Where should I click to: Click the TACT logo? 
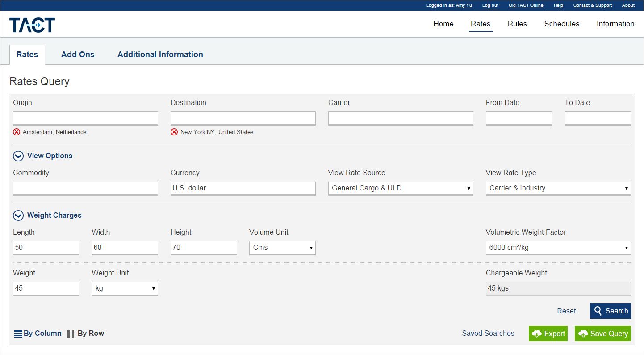point(32,25)
